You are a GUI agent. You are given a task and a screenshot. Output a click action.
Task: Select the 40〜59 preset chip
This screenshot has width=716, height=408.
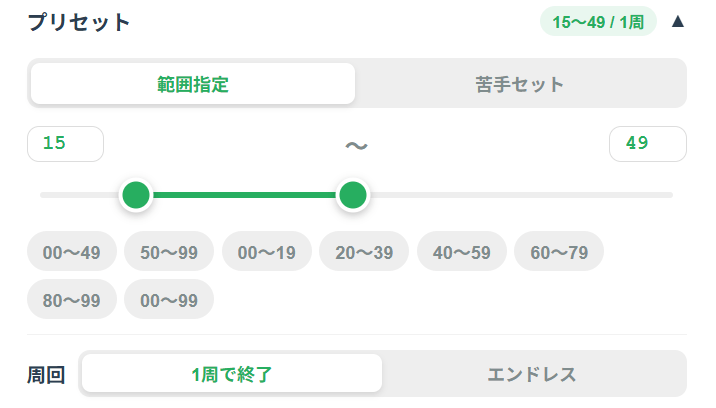(462, 252)
